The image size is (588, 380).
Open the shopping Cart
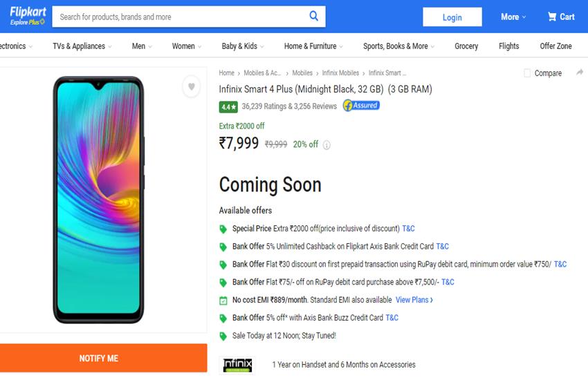561,17
